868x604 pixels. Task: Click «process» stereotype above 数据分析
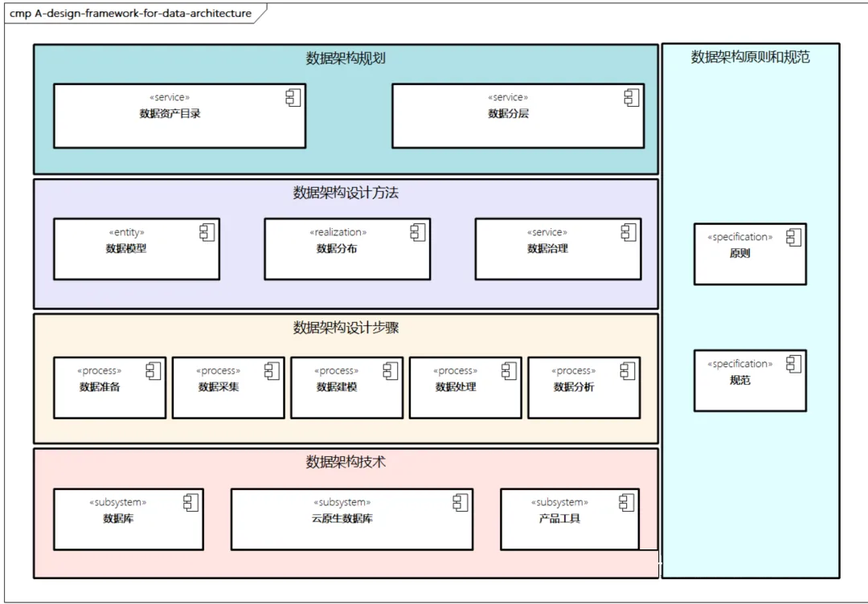coord(574,371)
